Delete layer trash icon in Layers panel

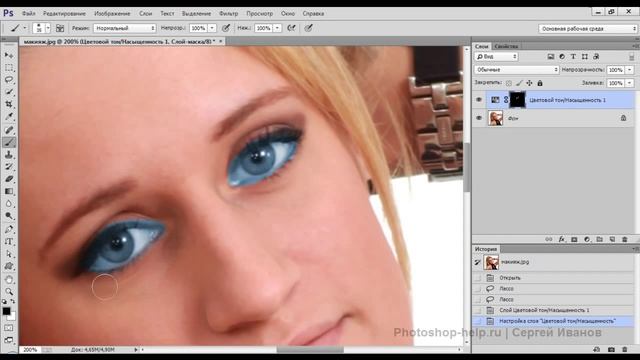624,240
